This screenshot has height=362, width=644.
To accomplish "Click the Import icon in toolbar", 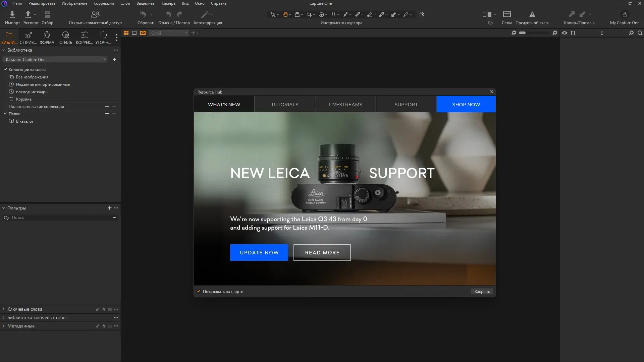I will 12,14.
